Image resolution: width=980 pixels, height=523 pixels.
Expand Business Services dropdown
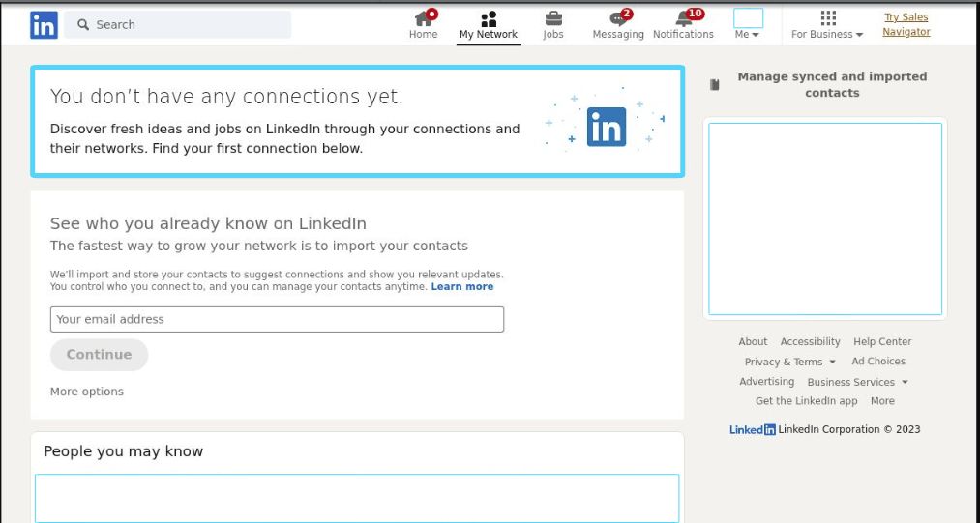point(857,382)
